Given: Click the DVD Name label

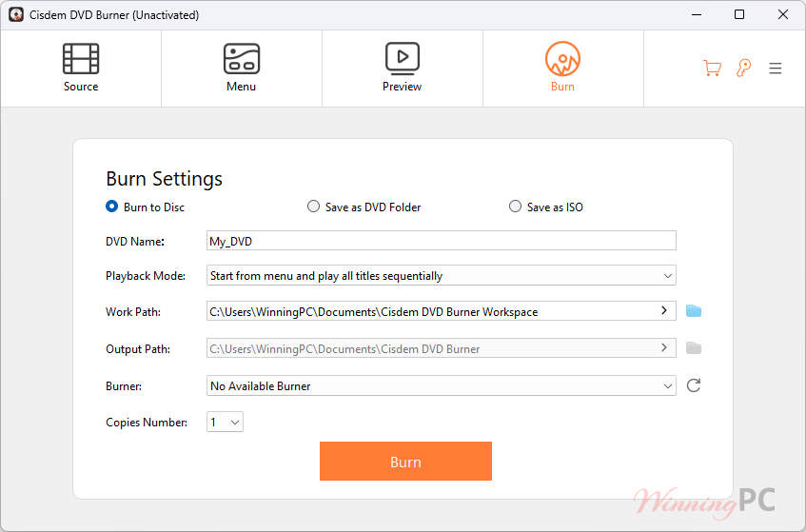Looking at the screenshot, I should [x=135, y=242].
